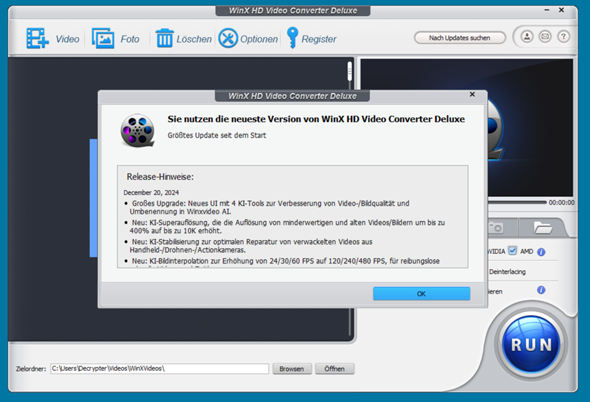
Task: Click the lower blue info icon
Action: click(541, 290)
